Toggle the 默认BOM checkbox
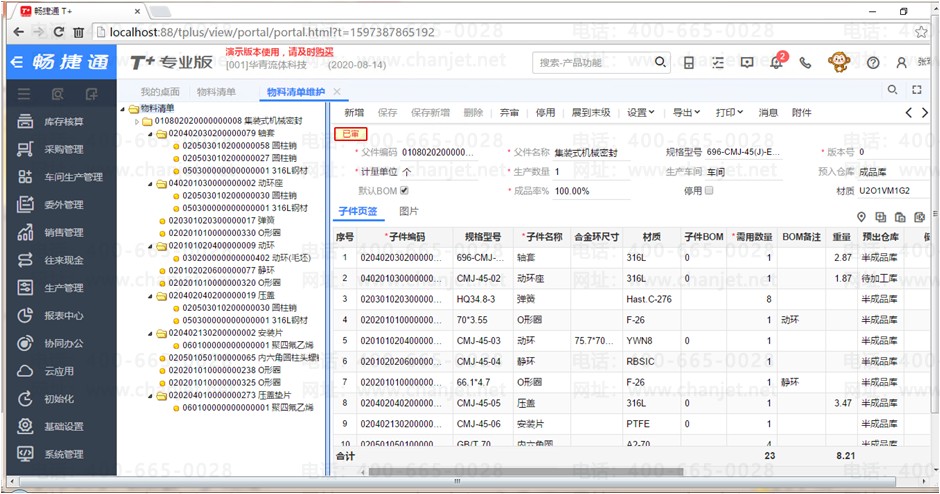The image size is (940, 494). pos(405,190)
